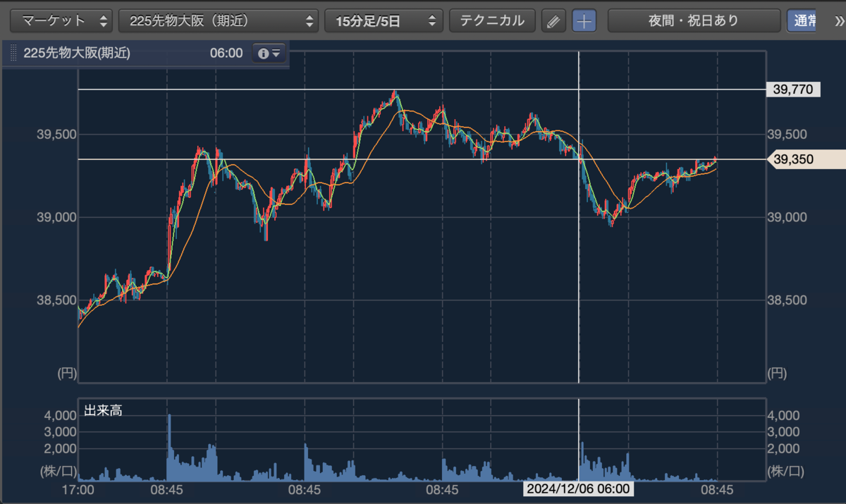This screenshot has width=846, height=504.
Task: Open the 225先物大阪（期近） symbol dropdown
Action: (219, 20)
